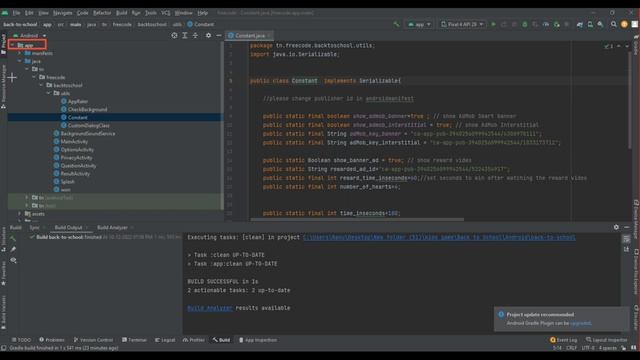Collapse the java folder
The width and height of the screenshot is (640, 360).
click(x=20, y=61)
